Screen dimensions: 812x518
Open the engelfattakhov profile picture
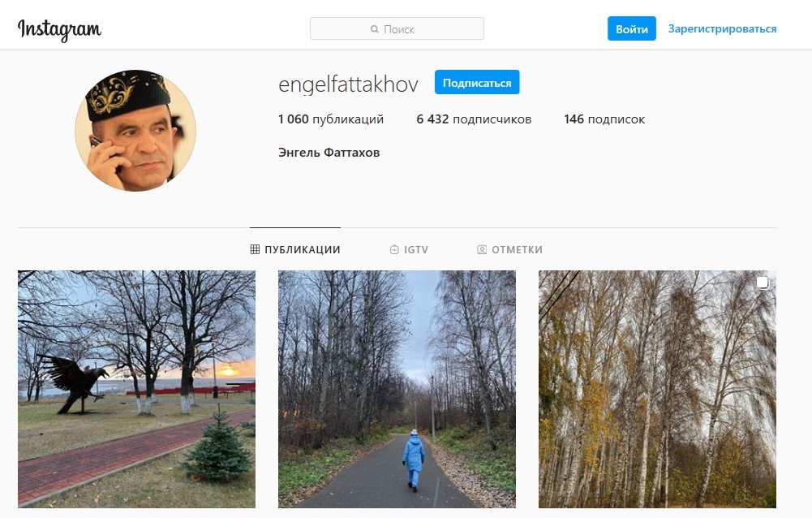coord(135,130)
